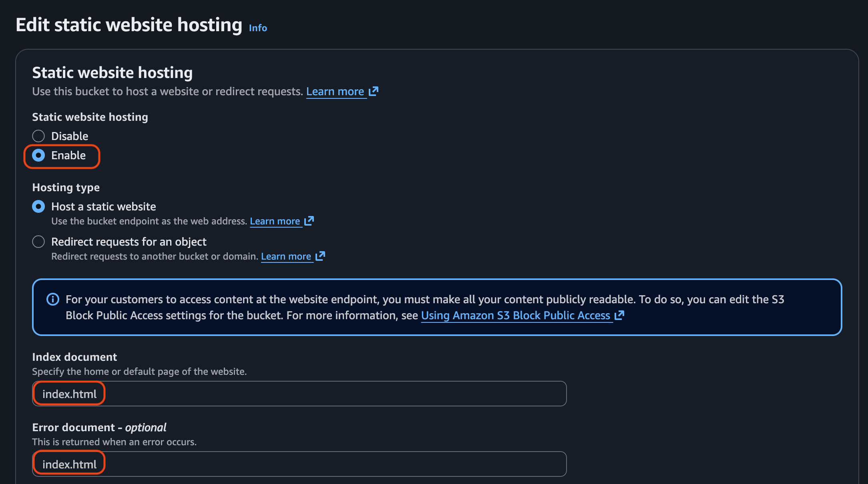This screenshot has width=868, height=484.
Task: Select the Disable radio button
Action: click(x=38, y=136)
